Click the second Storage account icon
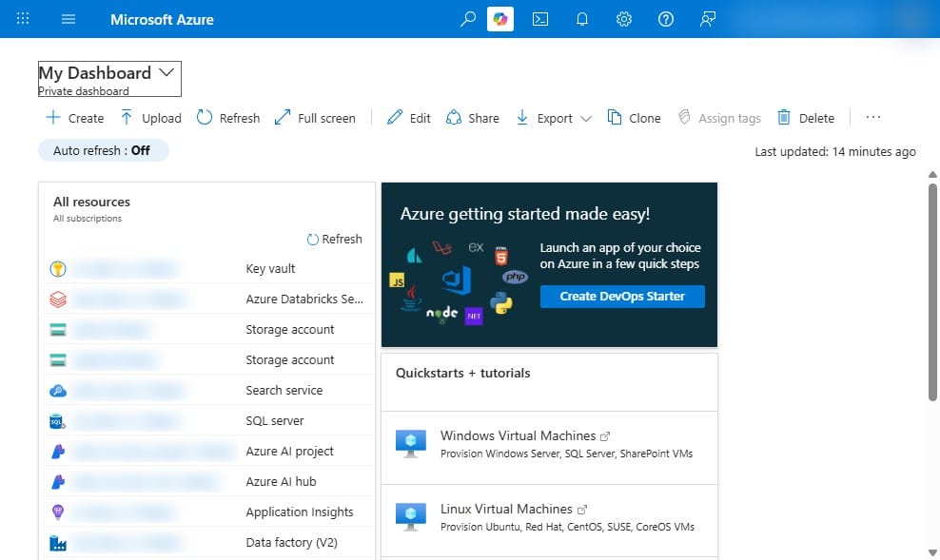 coord(58,360)
